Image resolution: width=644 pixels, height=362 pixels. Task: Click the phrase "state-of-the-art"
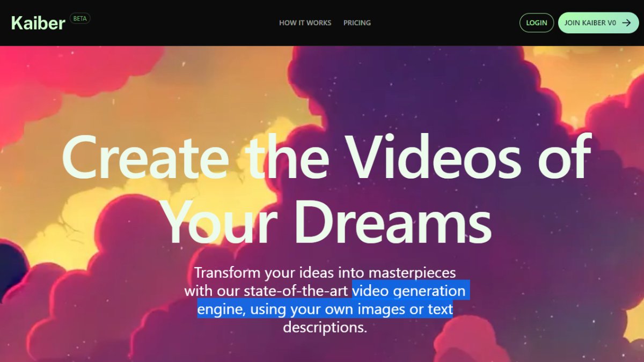click(x=297, y=291)
